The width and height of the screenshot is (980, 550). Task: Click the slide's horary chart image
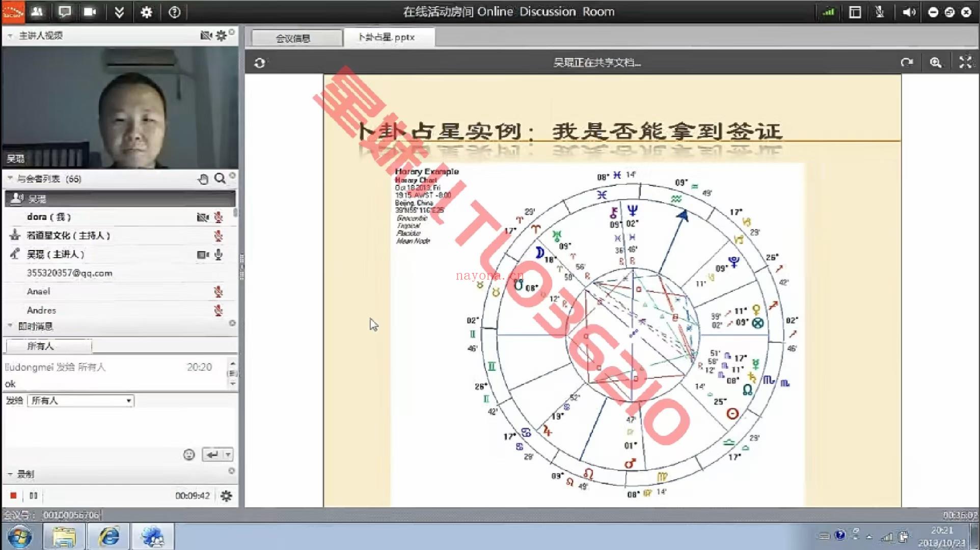click(x=597, y=335)
